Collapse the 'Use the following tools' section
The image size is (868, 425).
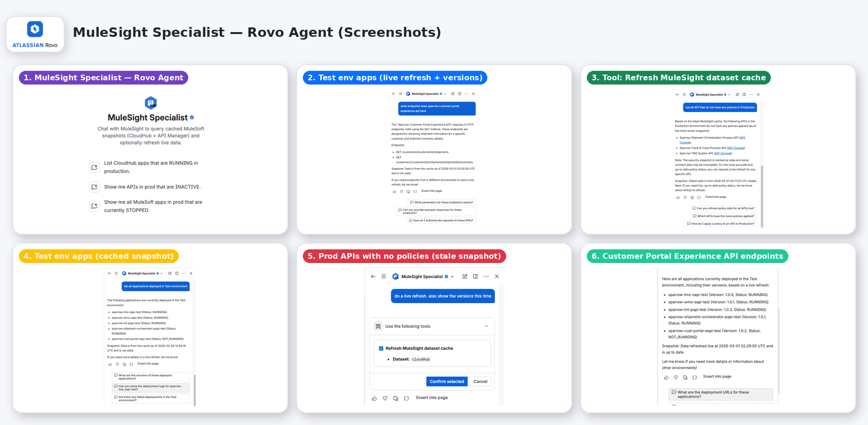(486, 326)
